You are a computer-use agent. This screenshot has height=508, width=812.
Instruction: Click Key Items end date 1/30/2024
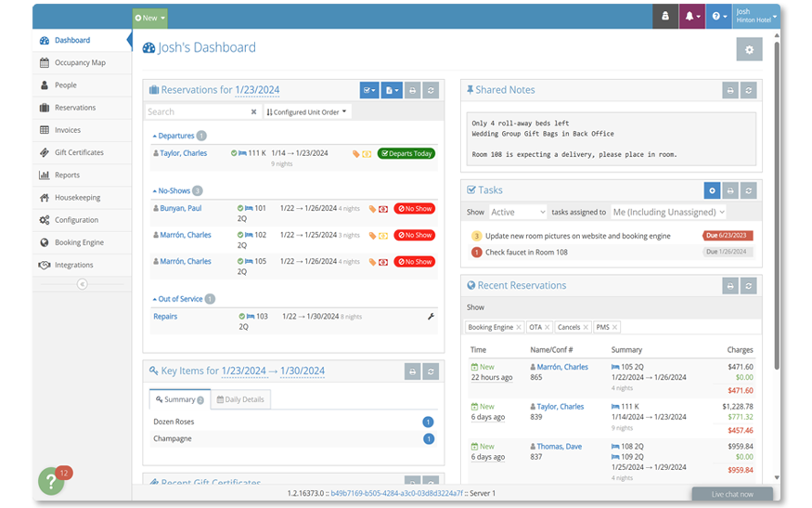[x=303, y=371]
